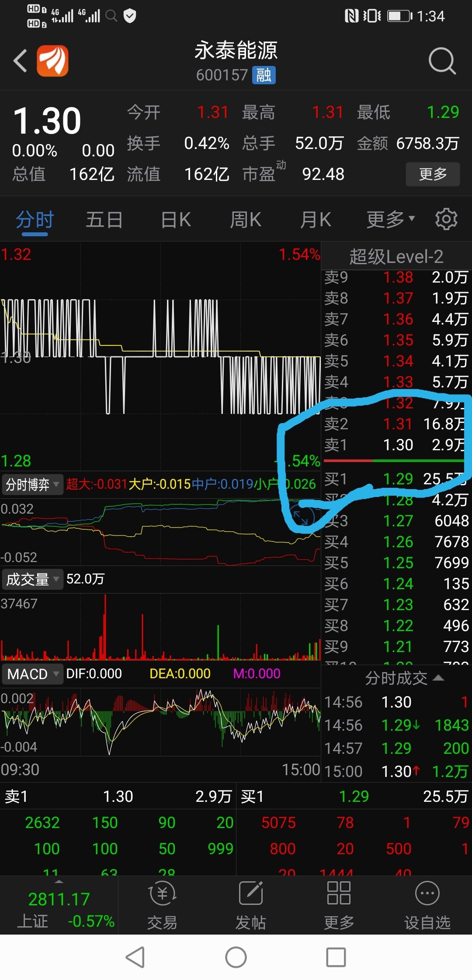Tap the intraday price line chart
The width and height of the screenshot is (472, 980).
click(x=160, y=357)
